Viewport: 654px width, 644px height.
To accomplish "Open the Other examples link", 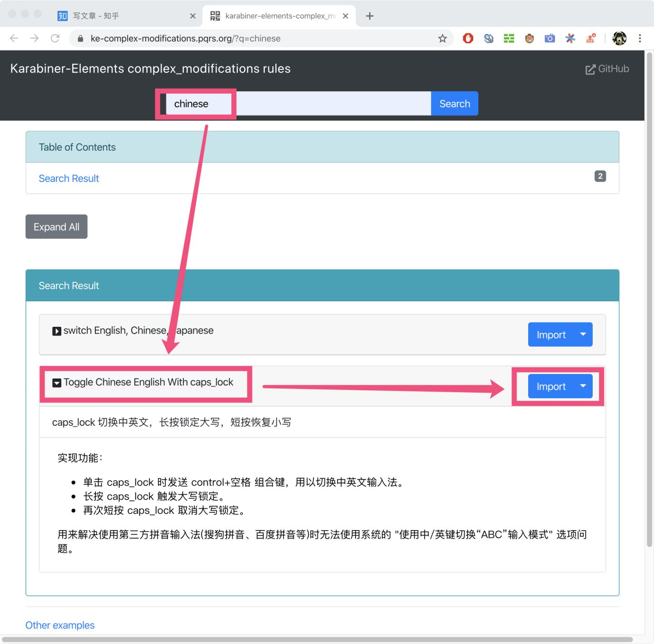I will pyautogui.click(x=60, y=625).
